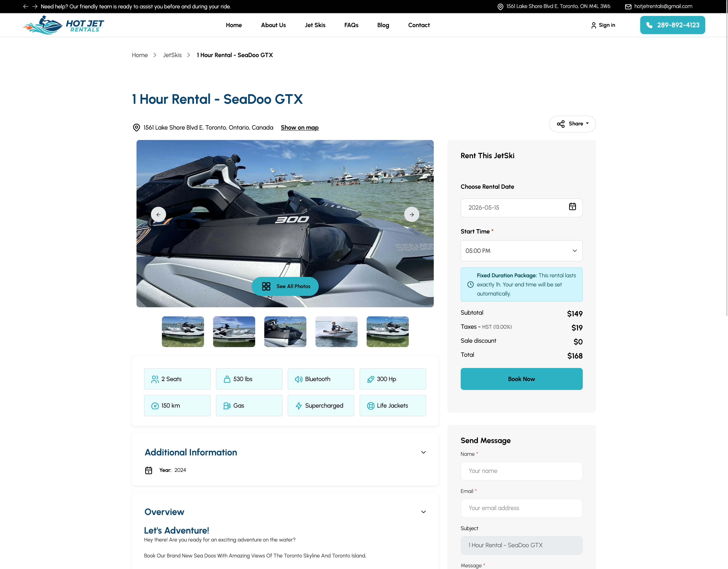Click the Subject field with rental title
The height and width of the screenshot is (569, 728).
pyautogui.click(x=521, y=545)
